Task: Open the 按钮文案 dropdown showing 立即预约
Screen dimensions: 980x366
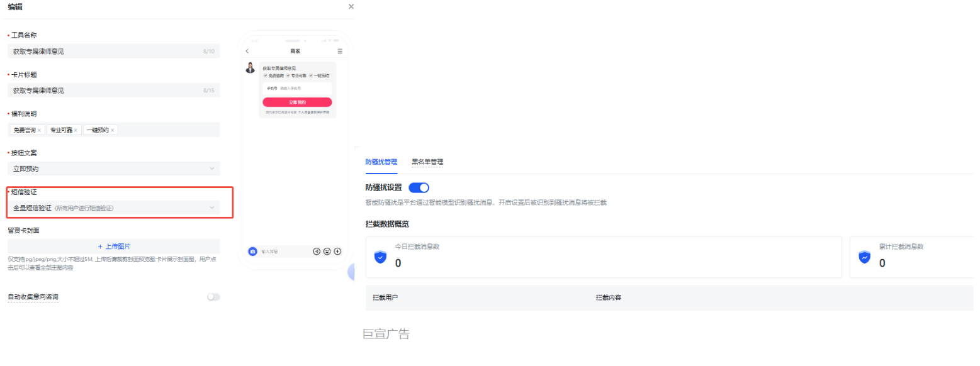Action: [x=113, y=168]
